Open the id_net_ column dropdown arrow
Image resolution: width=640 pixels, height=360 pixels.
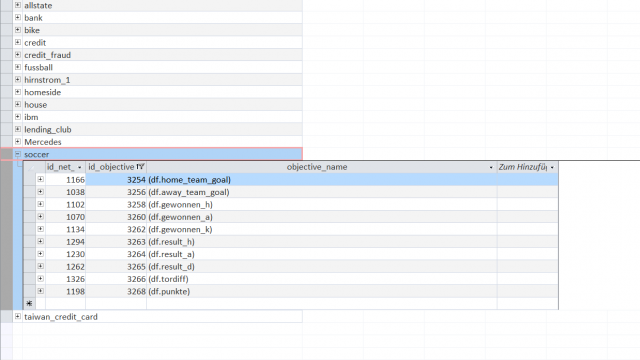pyautogui.click(x=79, y=167)
